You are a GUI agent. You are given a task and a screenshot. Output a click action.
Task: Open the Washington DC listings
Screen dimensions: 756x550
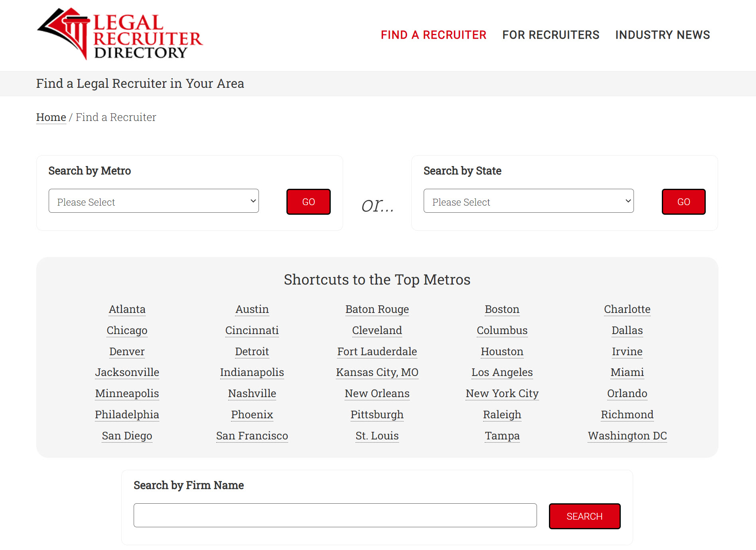[x=627, y=435]
